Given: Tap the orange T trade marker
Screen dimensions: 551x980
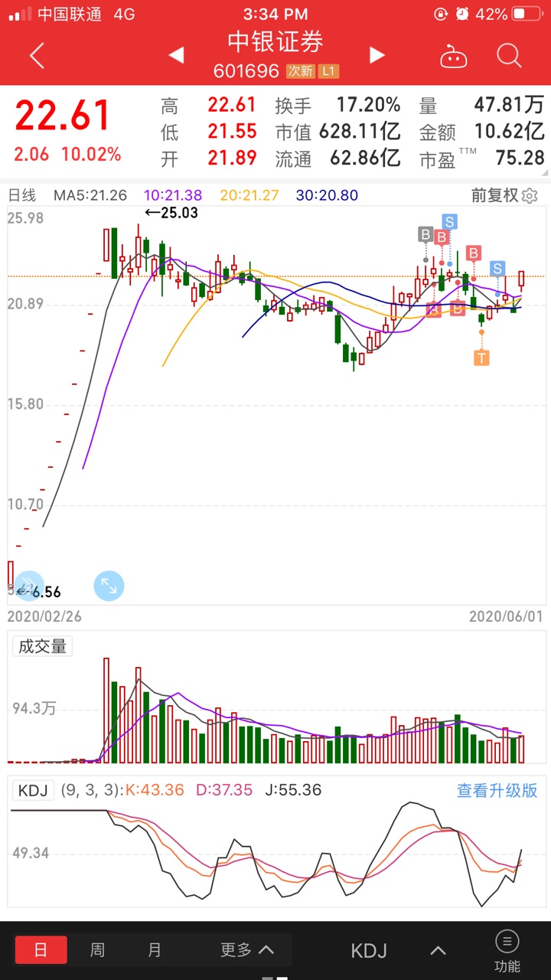Looking at the screenshot, I should pyautogui.click(x=481, y=358).
